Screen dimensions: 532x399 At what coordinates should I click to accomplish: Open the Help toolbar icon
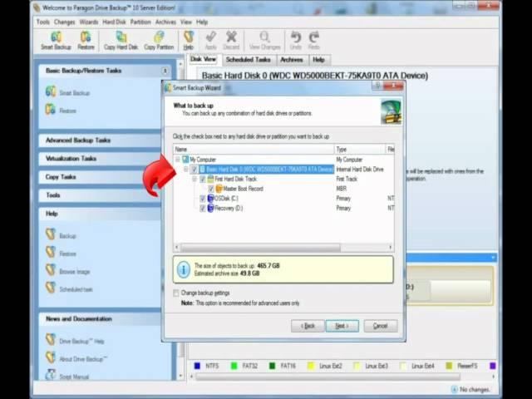coord(189,41)
